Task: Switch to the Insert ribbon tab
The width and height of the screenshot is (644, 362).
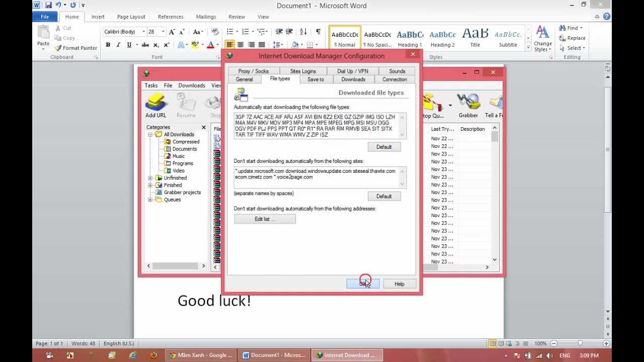Action: coord(98,17)
